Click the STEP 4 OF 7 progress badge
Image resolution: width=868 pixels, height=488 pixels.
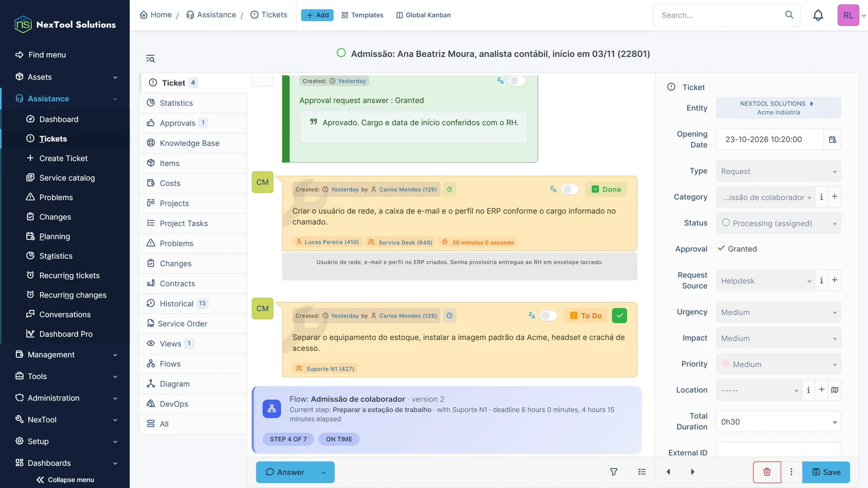(288, 439)
